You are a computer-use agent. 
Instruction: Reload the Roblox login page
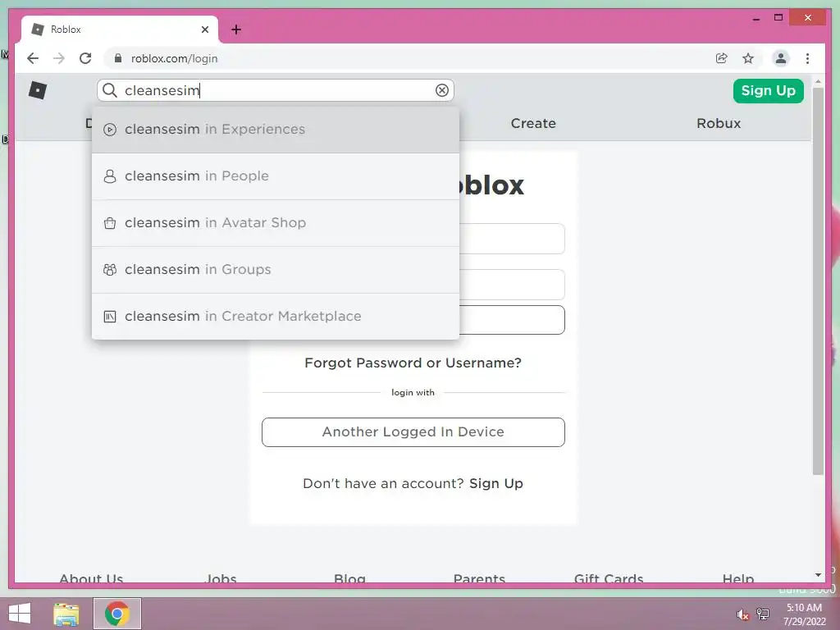85,58
